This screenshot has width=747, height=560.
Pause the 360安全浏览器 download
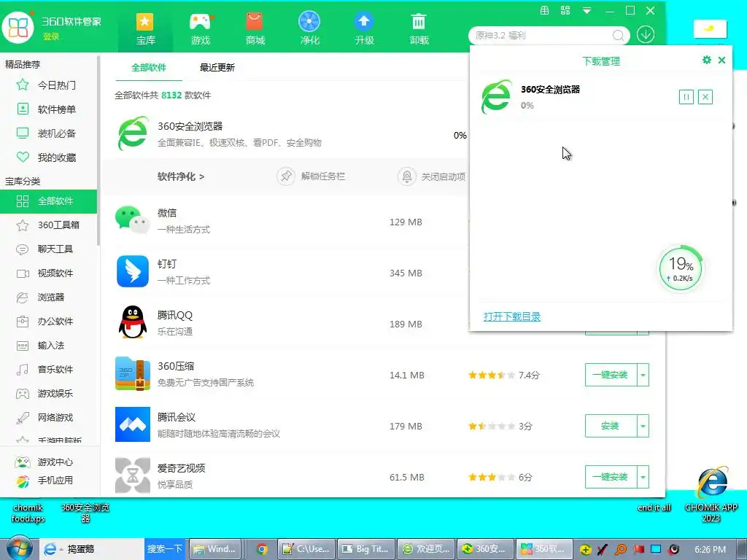pos(686,97)
